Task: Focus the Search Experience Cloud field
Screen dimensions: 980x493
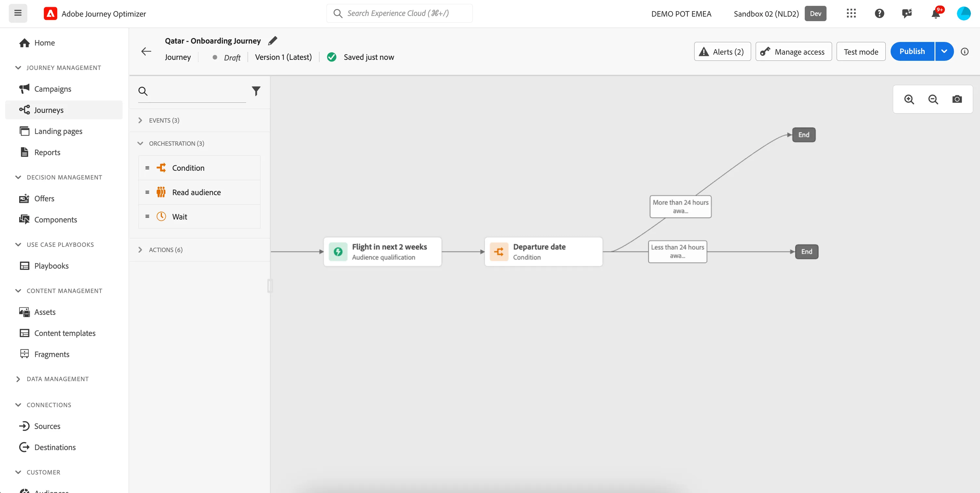Action: (x=400, y=13)
